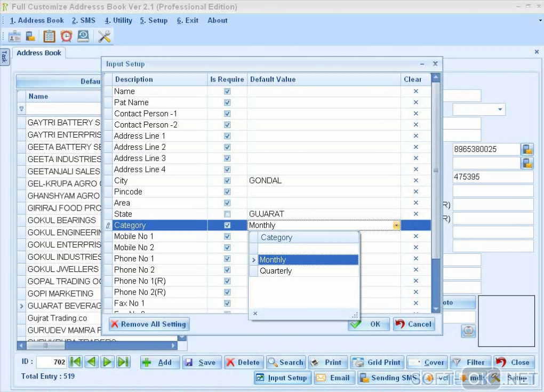The width and height of the screenshot is (544, 392).
Task: Click the filter icon under Name column
Action: [x=21, y=109]
